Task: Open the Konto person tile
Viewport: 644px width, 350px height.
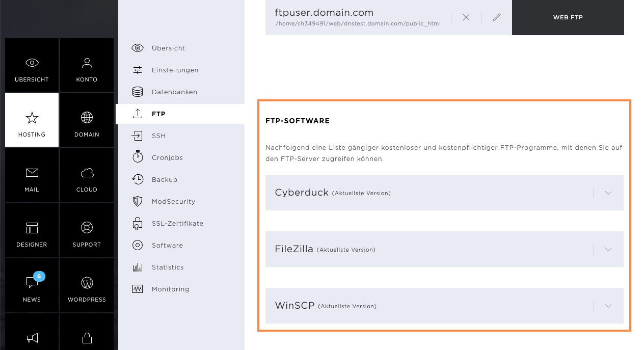Action: pyautogui.click(x=87, y=65)
